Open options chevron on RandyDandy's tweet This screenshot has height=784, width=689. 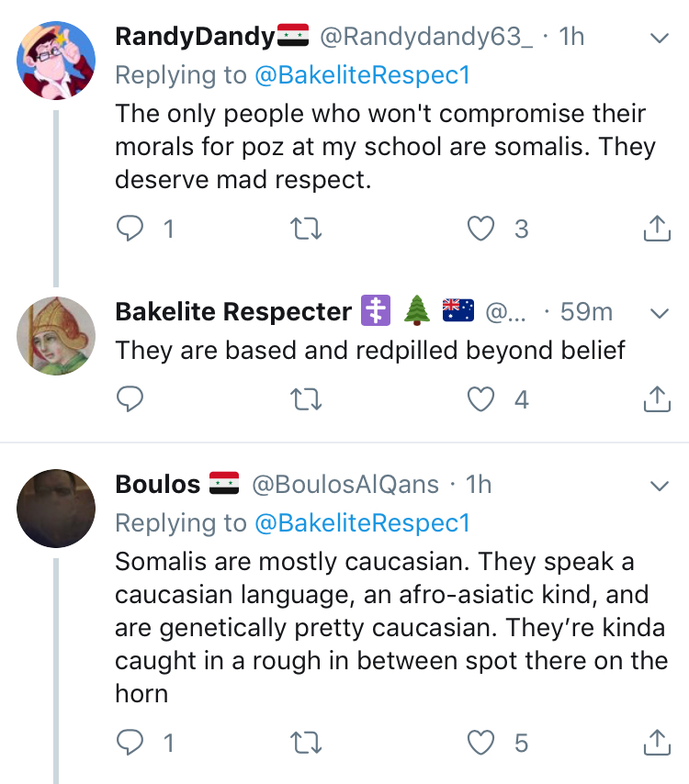coord(660,38)
